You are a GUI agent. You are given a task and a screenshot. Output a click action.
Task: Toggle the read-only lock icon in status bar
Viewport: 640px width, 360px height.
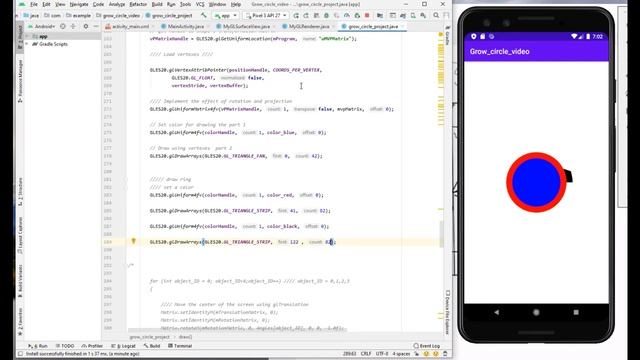[416, 353]
